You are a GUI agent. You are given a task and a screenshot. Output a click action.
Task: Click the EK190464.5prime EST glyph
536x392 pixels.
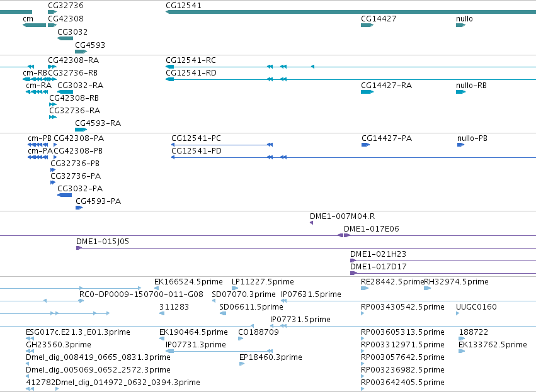click(162, 339)
